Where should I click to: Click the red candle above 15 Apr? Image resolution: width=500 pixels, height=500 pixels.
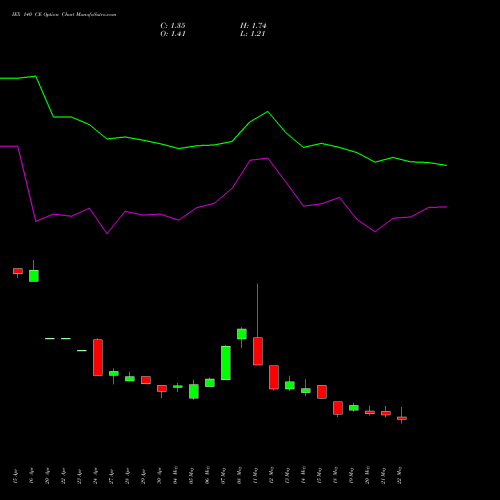(x=18, y=271)
